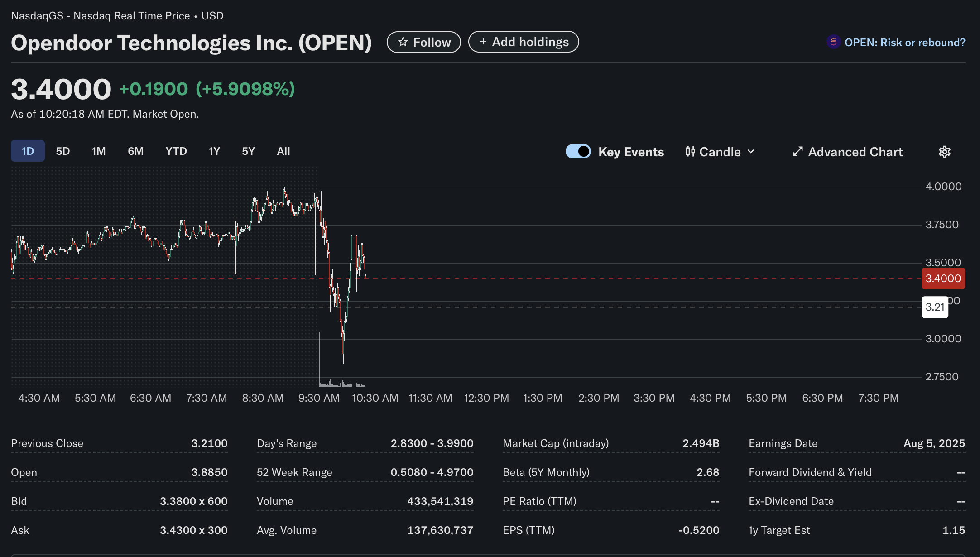Click the 4.0000 price axis label
The width and height of the screenshot is (980, 557).
(x=943, y=187)
